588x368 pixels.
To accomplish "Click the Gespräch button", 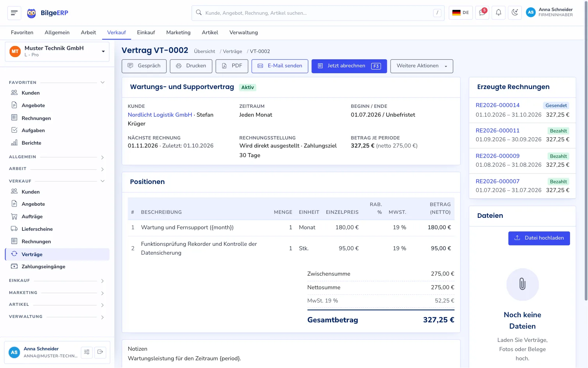I will tap(144, 66).
